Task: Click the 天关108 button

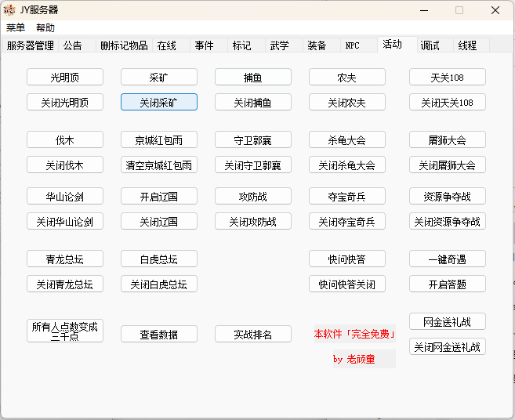Action: (x=447, y=78)
